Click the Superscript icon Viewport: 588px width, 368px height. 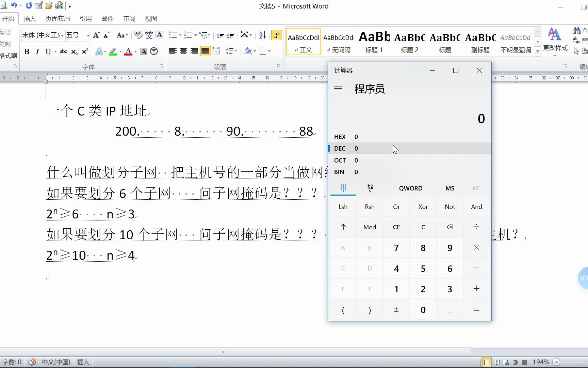[x=85, y=51]
